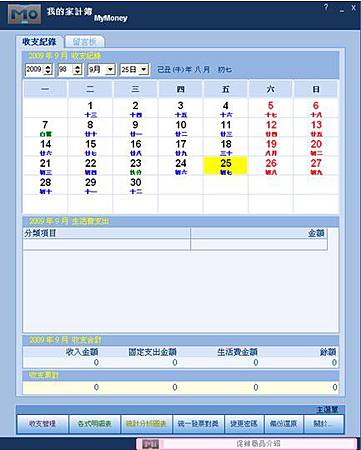Image resolution: width=361 pixels, height=450 pixels.
Task: Select Sunday September 13
Action: pyautogui.click(x=316, y=128)
